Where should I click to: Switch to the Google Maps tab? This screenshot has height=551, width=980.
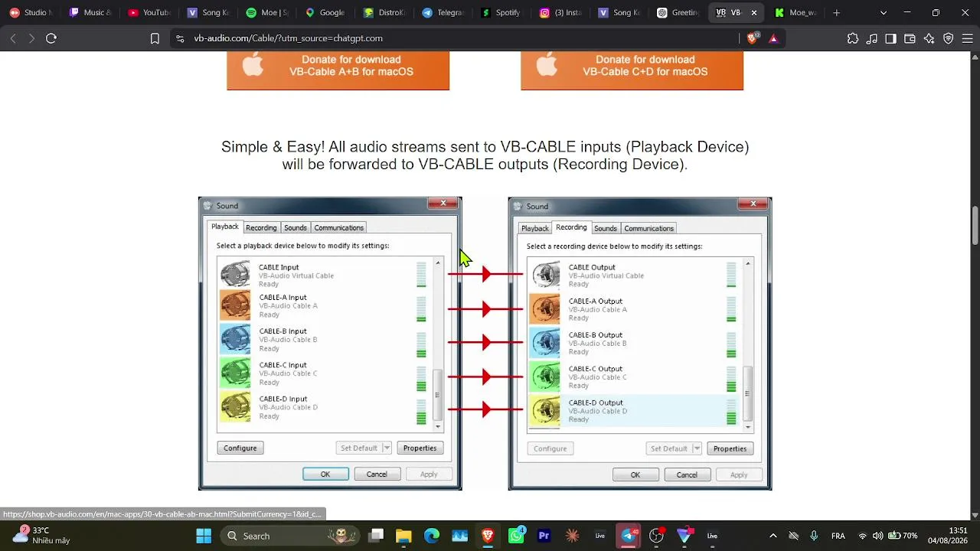pos(325,12)
